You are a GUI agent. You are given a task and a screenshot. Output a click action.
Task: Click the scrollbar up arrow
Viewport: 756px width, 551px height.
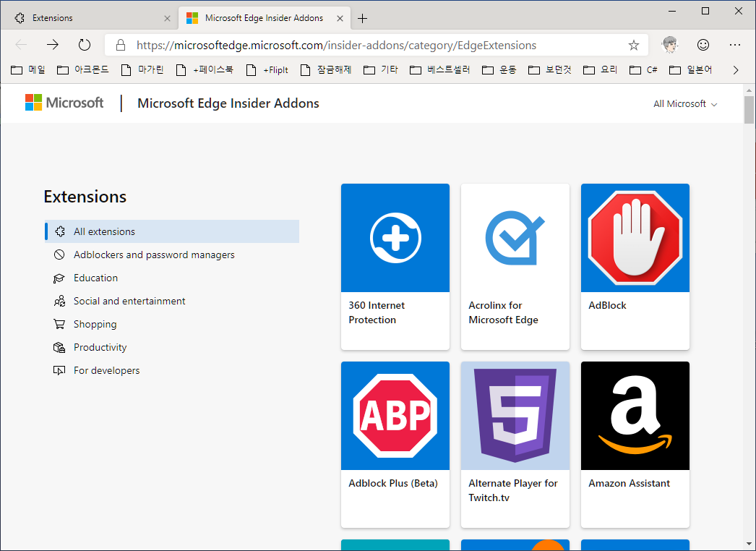[x=749, y=90]
